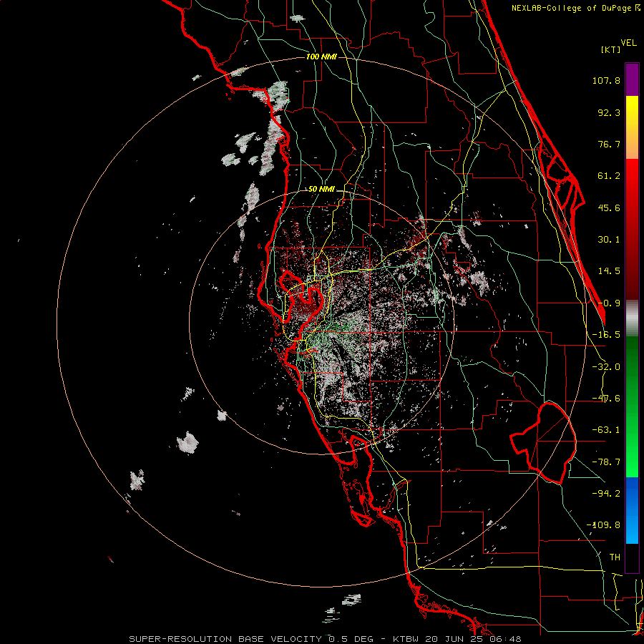Select the 14.5 legend value
644x644 pixels.
(609, 271)
